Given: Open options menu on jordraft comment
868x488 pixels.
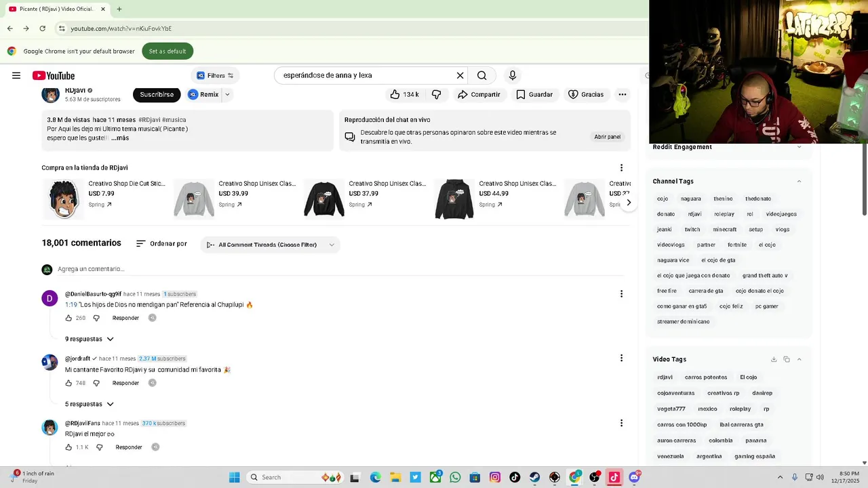Looking at the screenshot, I should tap(621, 358).
